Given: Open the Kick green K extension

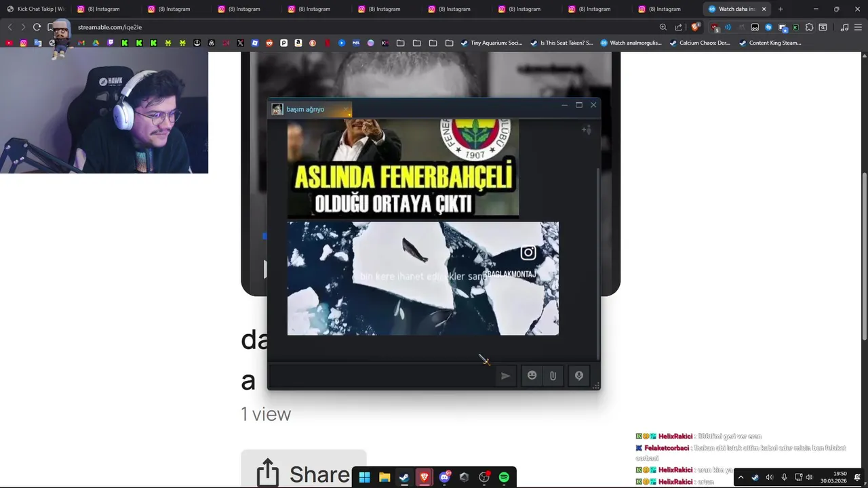Looking at the screenshot, I should tap(795, 27).
